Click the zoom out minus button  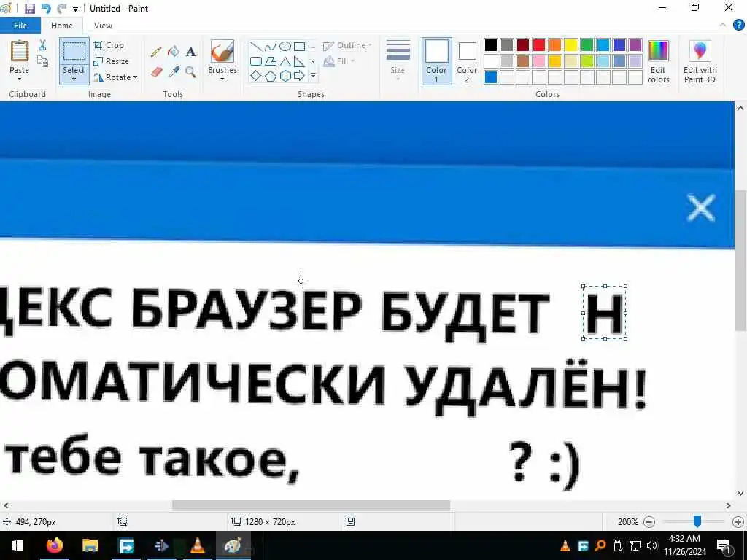click(x=649, y=522)
